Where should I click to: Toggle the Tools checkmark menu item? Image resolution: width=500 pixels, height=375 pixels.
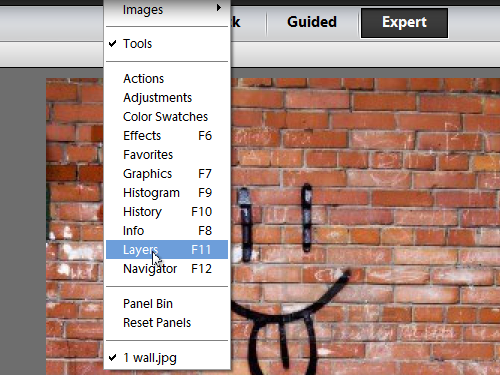pyautogui.click(x=167, y=44)
